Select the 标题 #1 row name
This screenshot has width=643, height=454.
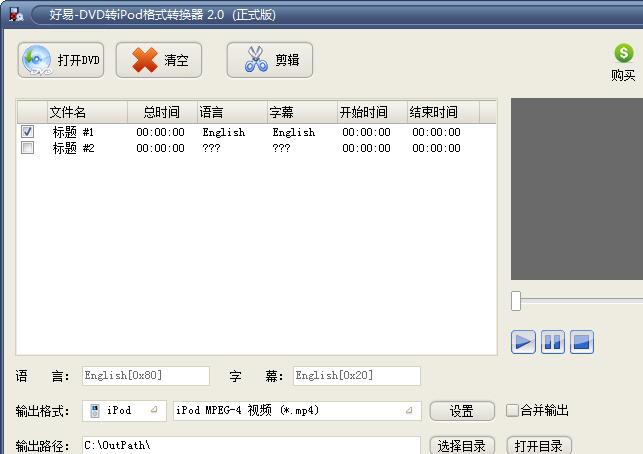[x=73, y=132]
